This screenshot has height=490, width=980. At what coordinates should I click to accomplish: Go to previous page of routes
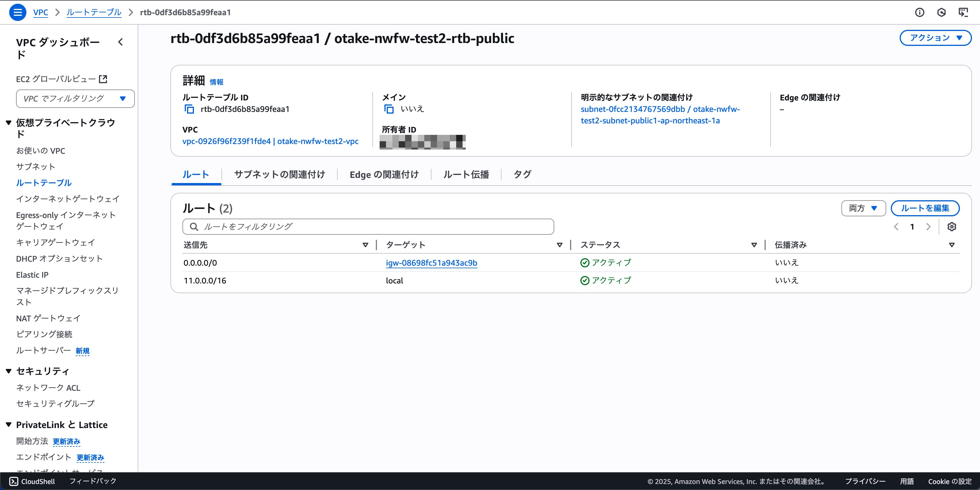pyautogui.click(x=896, y=227)
